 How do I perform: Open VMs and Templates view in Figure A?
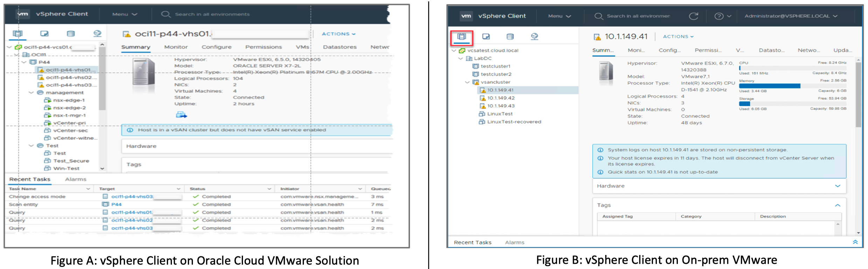click(44, 34)
